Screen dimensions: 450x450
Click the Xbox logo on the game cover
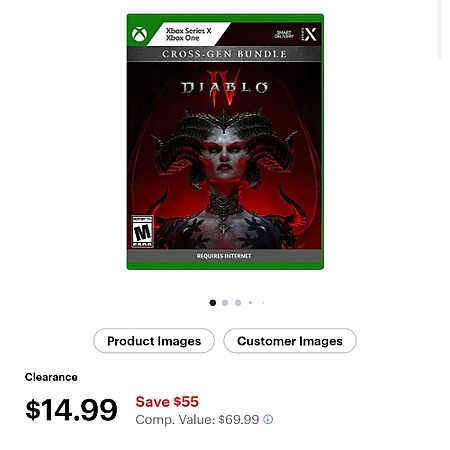click(139, 34)
